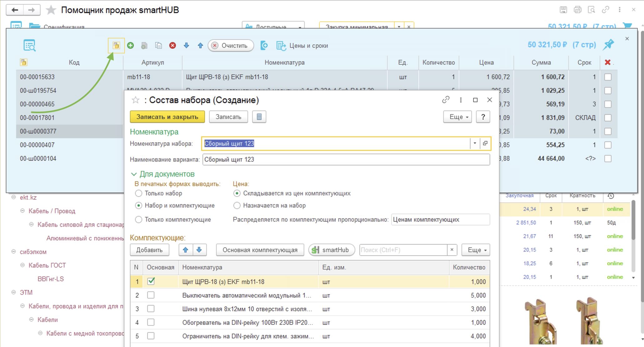Click the highlighted create-set icon in toolbar
644x347 pixels.
tap(116, 46)
